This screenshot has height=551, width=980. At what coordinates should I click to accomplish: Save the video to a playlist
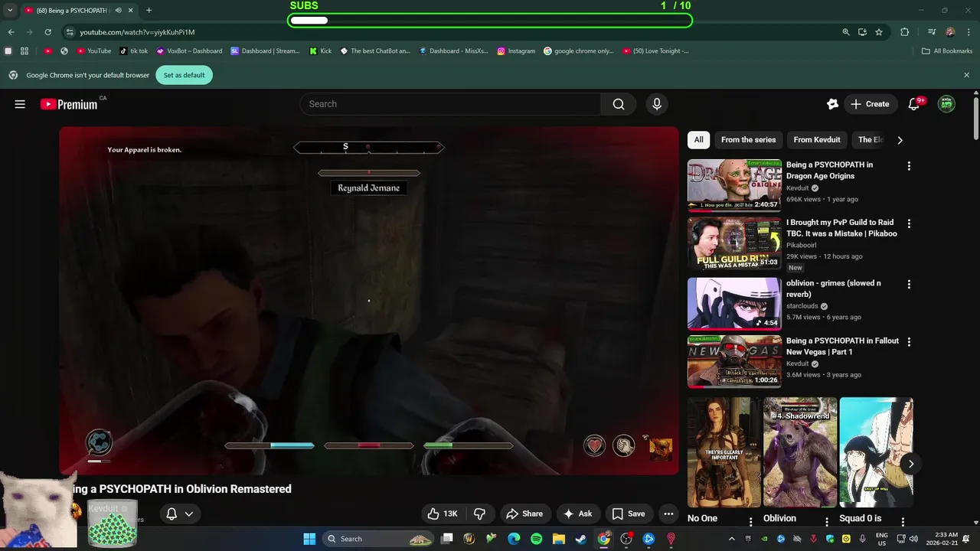point(629,514)
